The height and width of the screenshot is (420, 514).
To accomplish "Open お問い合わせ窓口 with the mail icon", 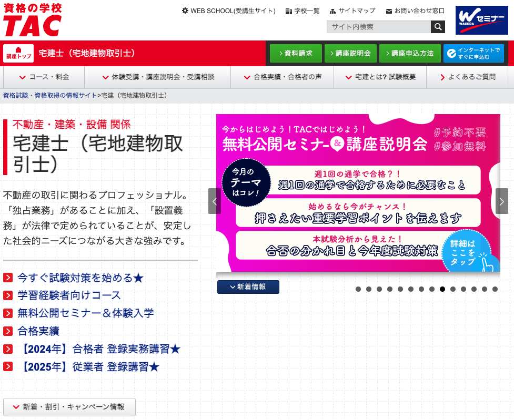I will click(x=415, y=11).
